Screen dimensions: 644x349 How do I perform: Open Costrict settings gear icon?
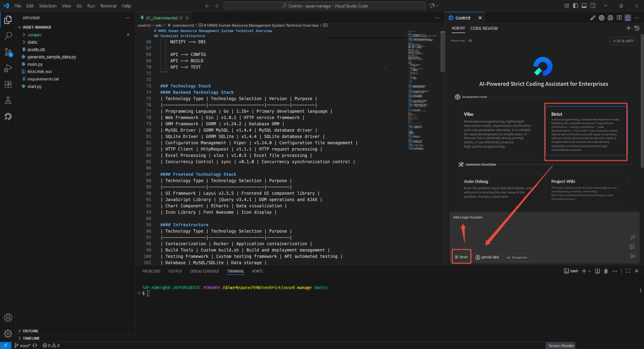(601, 18)
